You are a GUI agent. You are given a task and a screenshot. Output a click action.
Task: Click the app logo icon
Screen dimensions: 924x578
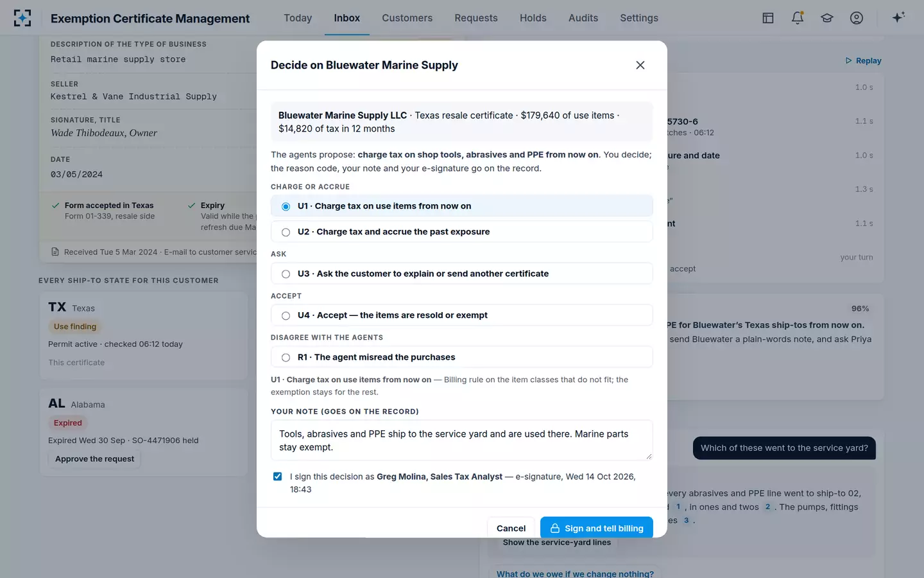(x=22, y=18)
